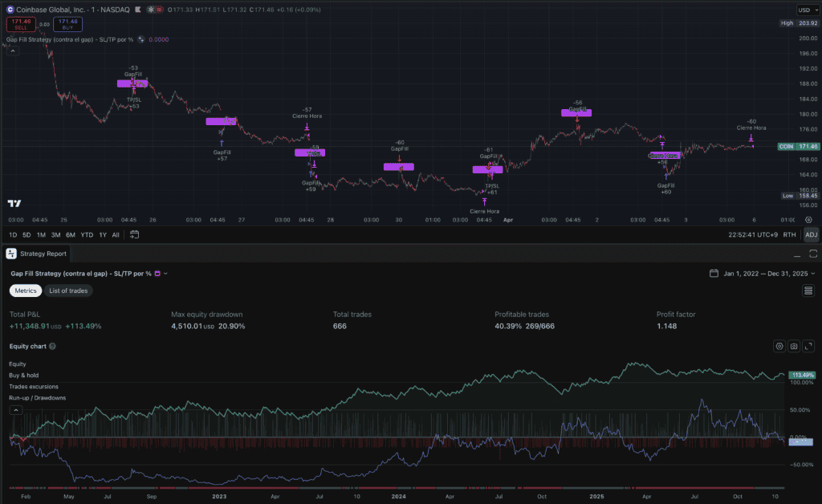Screen dimensions: 822x504
Task: Switch to the List of trades tab
Action: [x=68, y=291]
